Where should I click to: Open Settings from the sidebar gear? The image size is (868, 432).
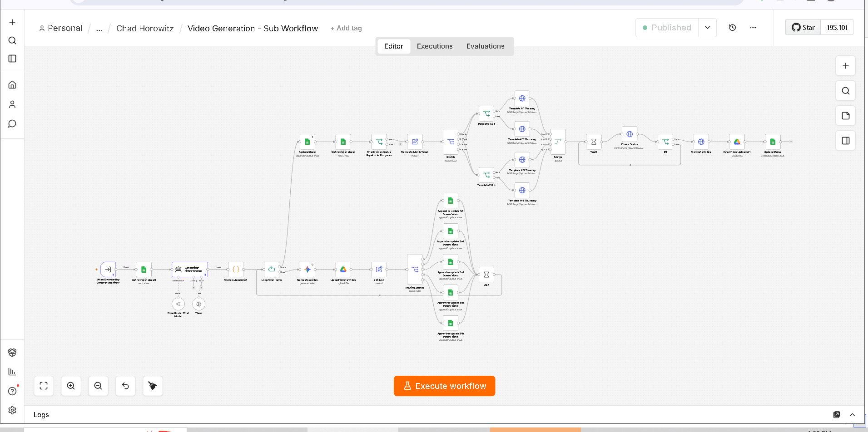(x=12, y=410)
